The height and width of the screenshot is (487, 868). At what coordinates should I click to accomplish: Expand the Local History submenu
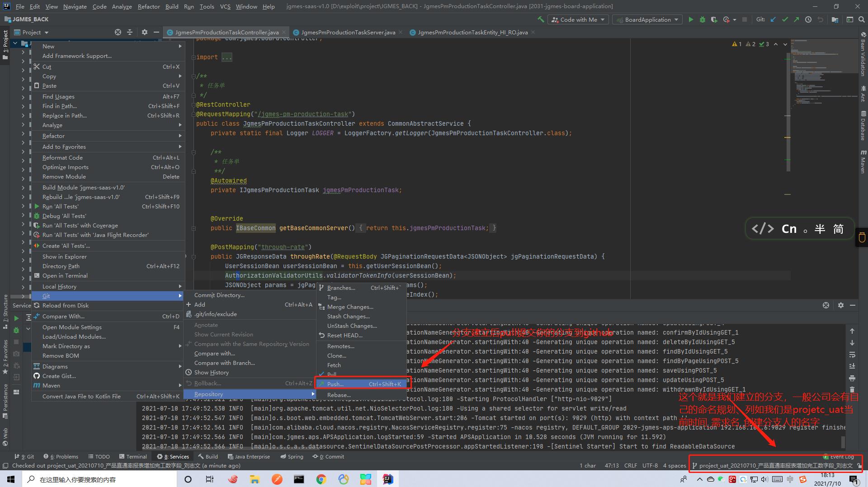108,286
